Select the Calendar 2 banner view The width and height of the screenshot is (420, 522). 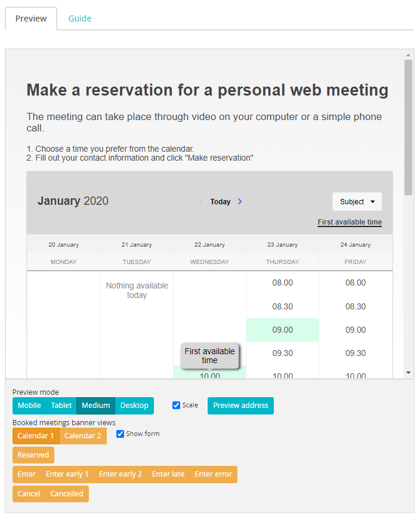[x=83, y=436]
